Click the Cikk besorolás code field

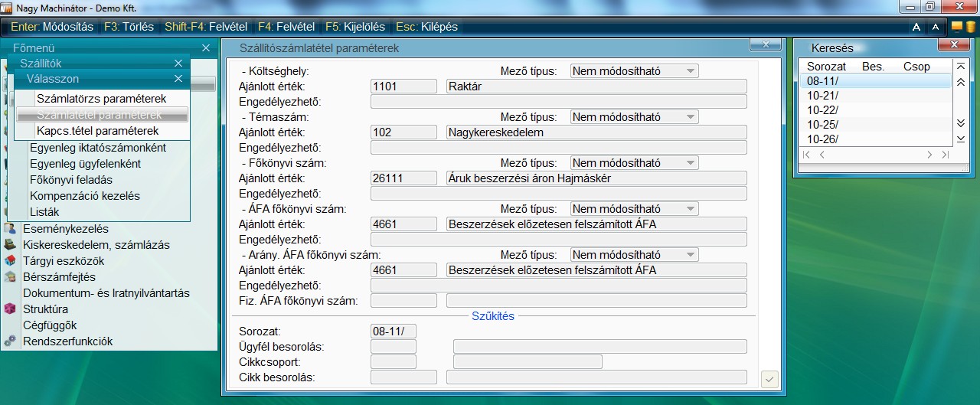coord(403,377)
